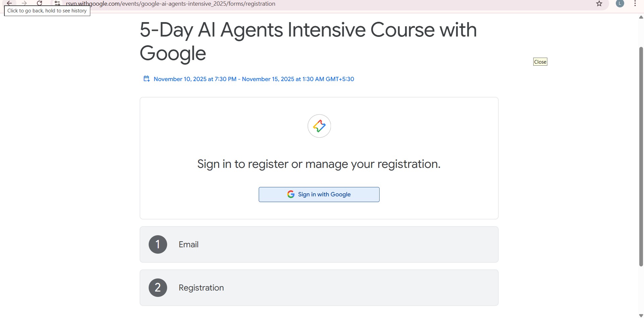Reload the registration page
Screen dimensions: 644x318
tap(40, 3)
